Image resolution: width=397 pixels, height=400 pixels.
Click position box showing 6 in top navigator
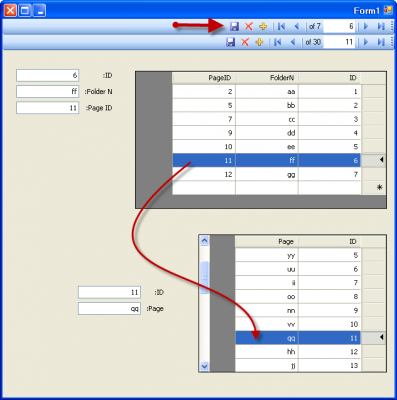pyautogui.click(x=339, y=26)
